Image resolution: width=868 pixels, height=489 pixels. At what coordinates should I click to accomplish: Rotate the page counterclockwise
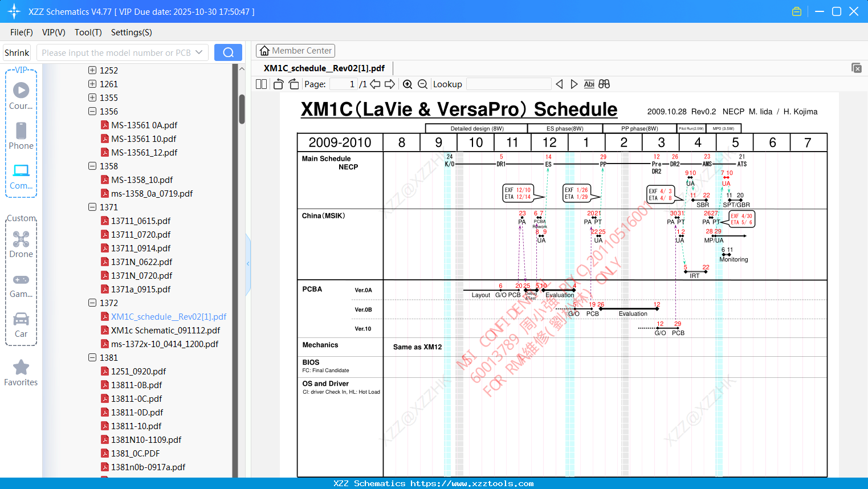click(278, 84)
